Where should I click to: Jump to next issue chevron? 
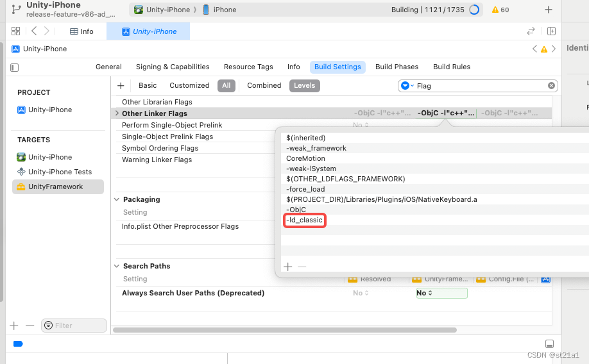point(553,49)
